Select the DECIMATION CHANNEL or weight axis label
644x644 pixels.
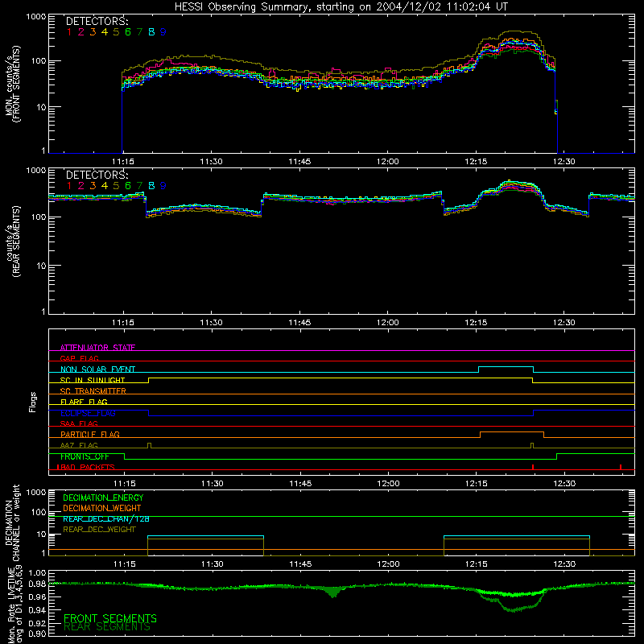tap(12, 522)
